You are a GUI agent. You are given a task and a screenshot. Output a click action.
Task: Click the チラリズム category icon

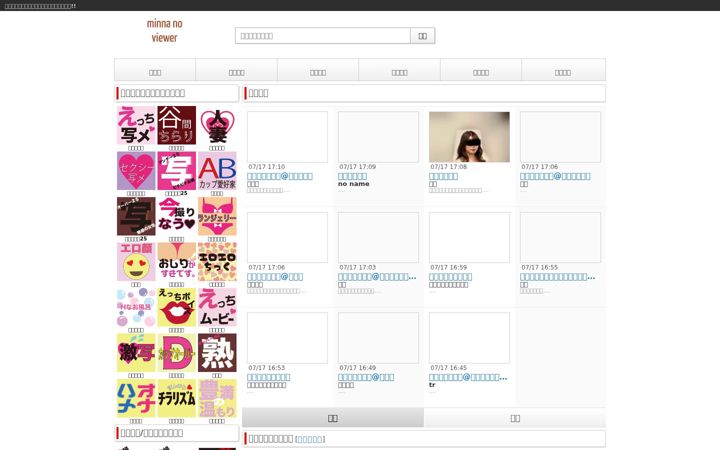pyautogui.click(x=176, y=398)
